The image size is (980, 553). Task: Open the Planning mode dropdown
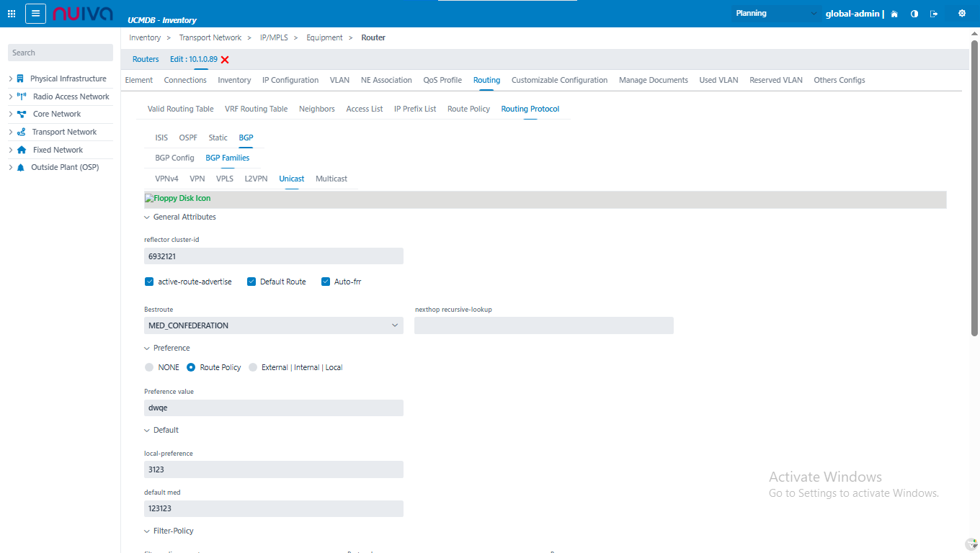775,14
